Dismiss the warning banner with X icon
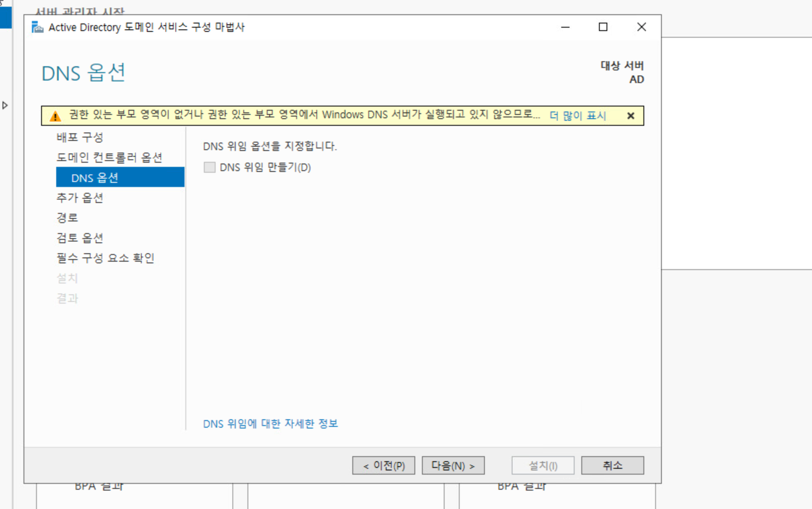The width and height of the screenshot is (812, 509). tap(630, 116)
